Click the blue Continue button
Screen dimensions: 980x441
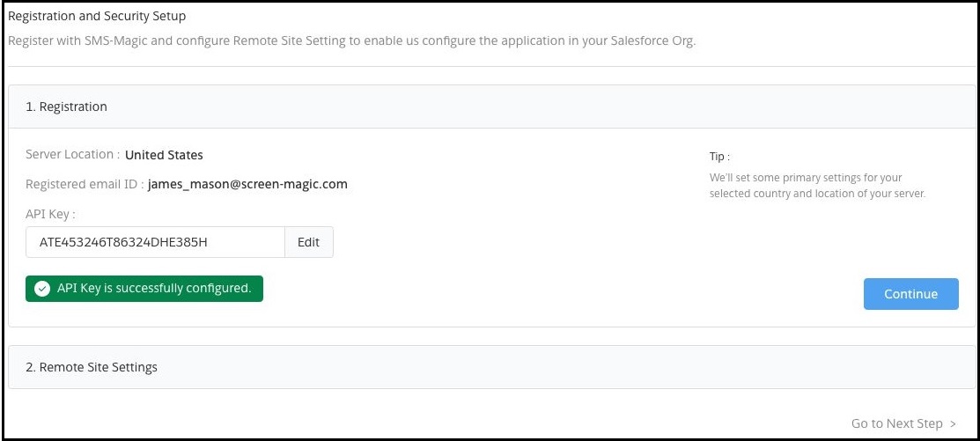910,294
